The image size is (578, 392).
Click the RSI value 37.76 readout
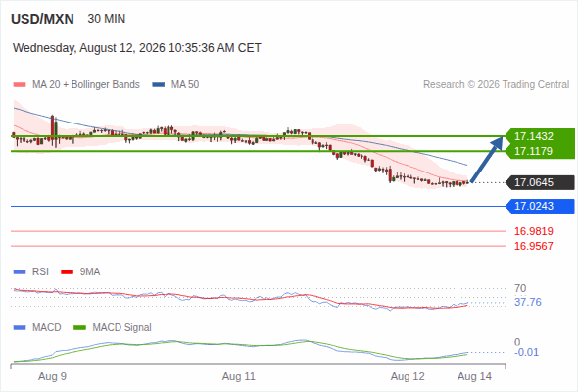(x=528, y=303)
